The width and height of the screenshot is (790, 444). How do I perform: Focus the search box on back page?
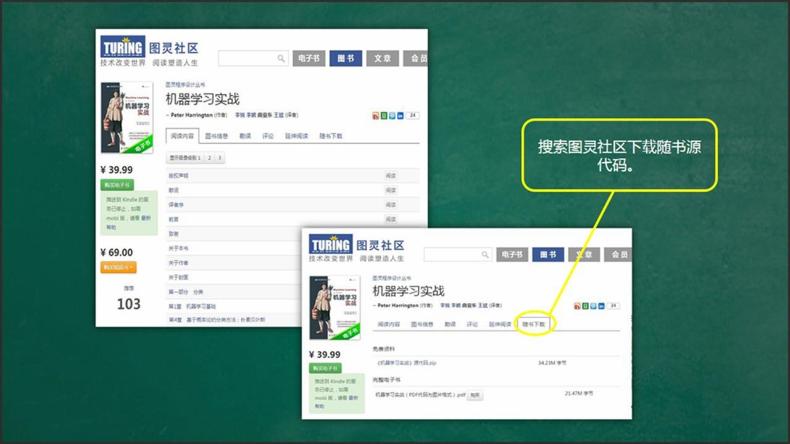click(253, 58)
